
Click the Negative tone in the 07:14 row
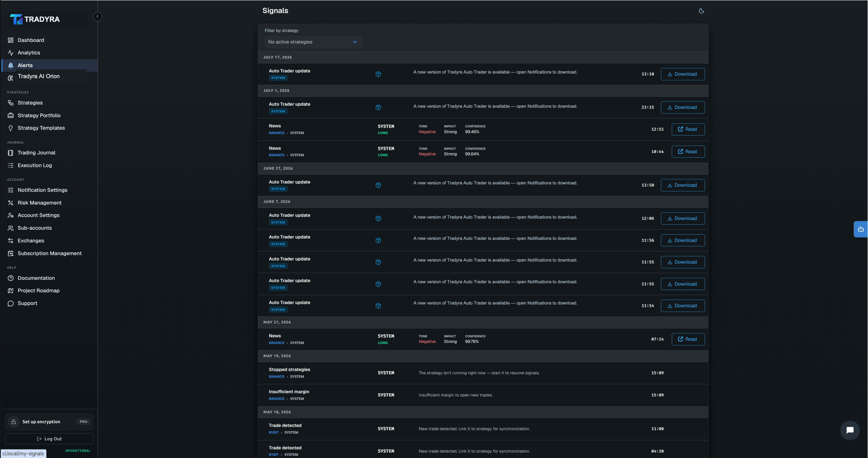pos(427,341)
